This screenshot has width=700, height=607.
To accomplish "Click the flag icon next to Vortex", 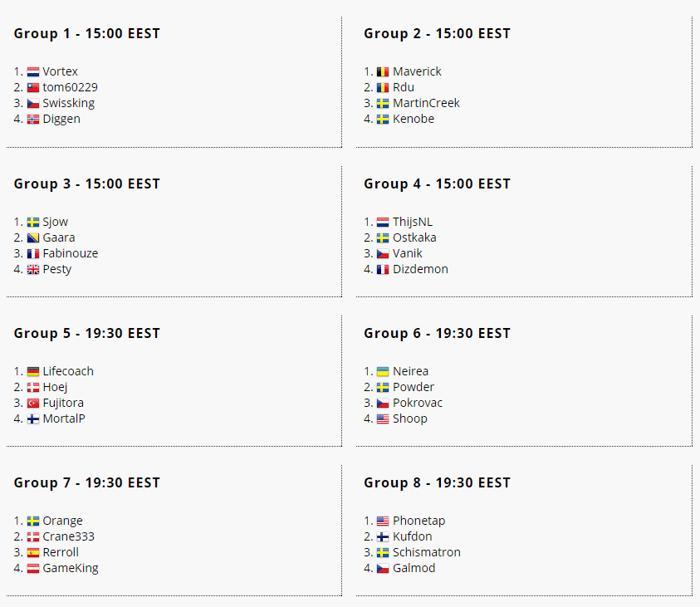I will pyautogui.click(x=33, y=72).
